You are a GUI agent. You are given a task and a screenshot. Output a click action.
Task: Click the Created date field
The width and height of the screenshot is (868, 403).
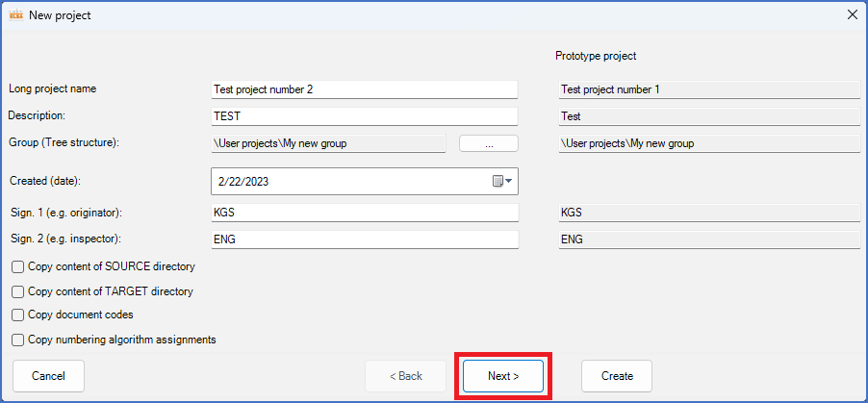coord(346,181)
